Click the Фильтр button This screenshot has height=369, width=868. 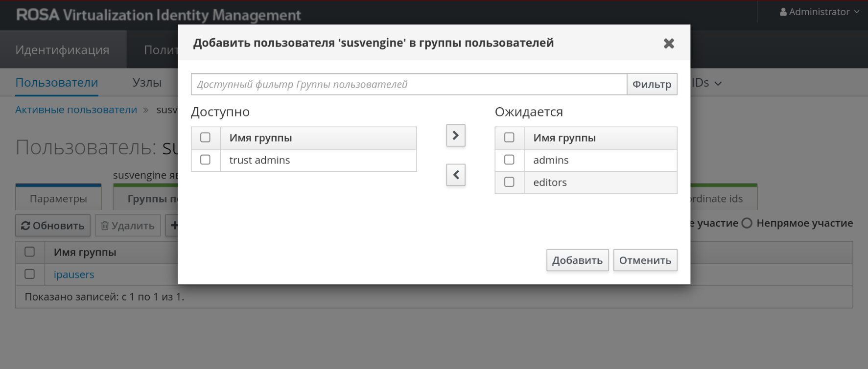652,84
